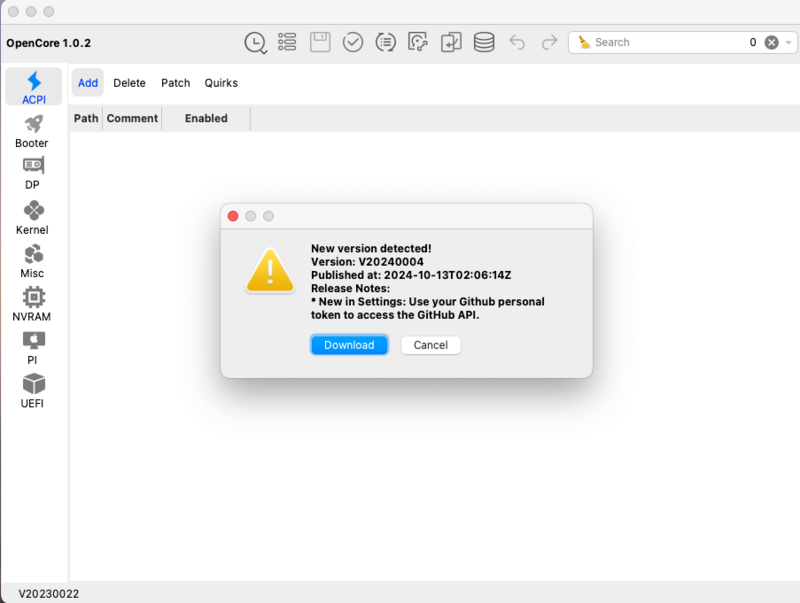The width and height of the screenshot is (800, 603).
Task: Click the clock history toolbar icon
Action: point(255,42)
